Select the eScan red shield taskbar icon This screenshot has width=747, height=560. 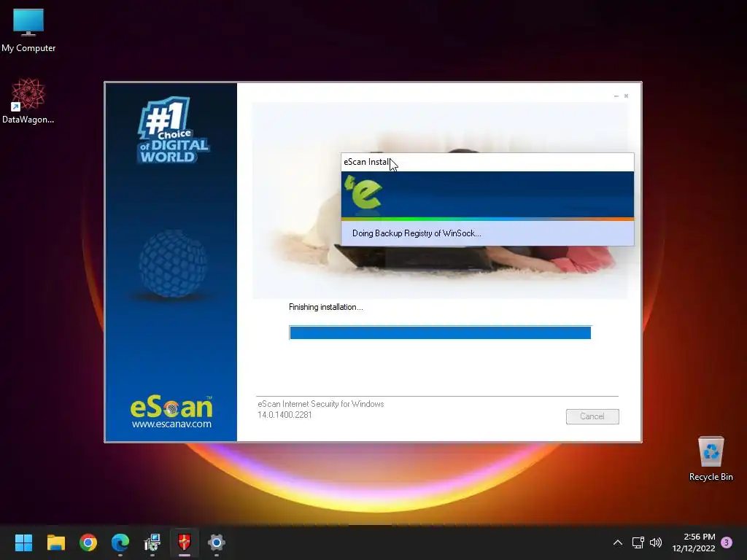click(x=185, y=542)
